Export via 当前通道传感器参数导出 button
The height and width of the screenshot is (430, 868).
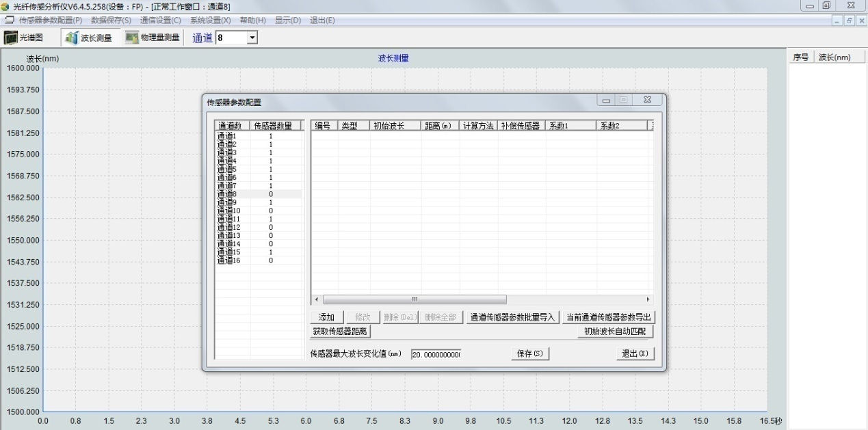(609, 317)
